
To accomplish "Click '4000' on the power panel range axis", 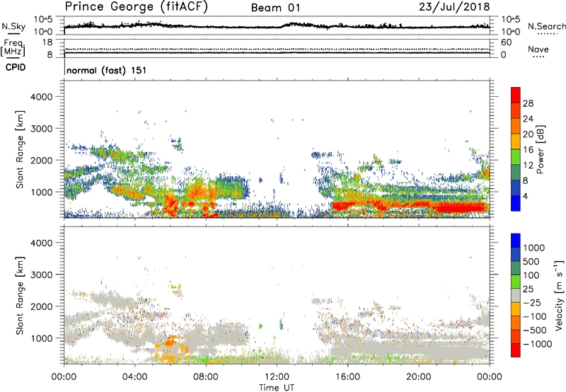I will (41, 97).
